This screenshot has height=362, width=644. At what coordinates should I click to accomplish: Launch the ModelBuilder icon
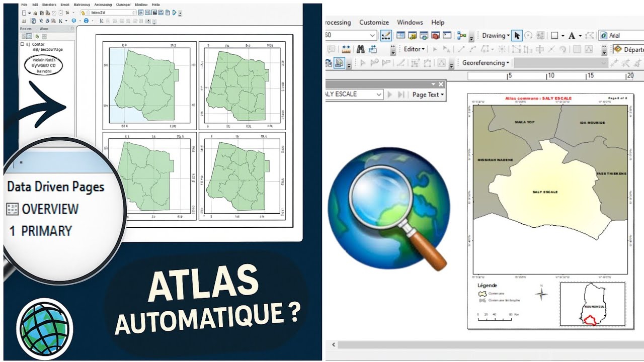[x=462, y=36]
